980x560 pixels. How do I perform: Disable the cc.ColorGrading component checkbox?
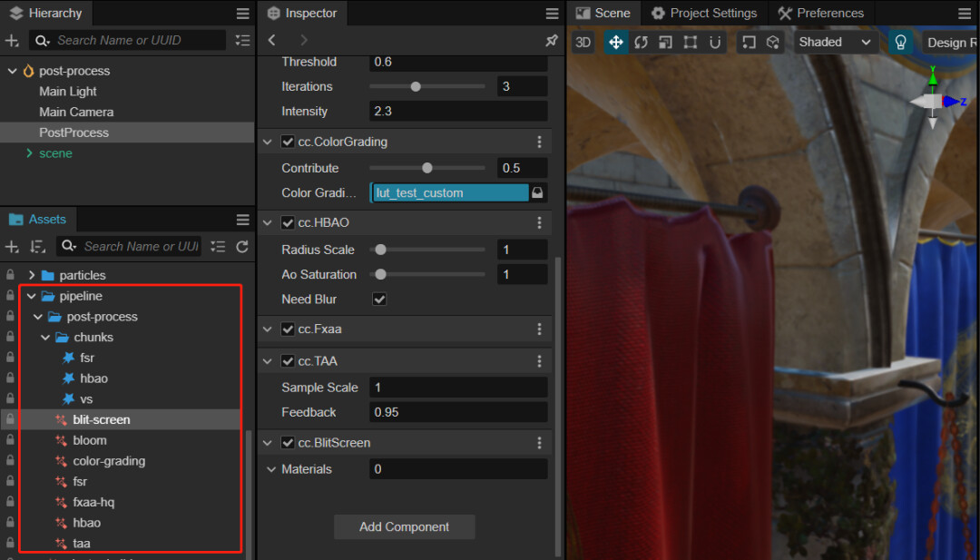pos(288,142)
